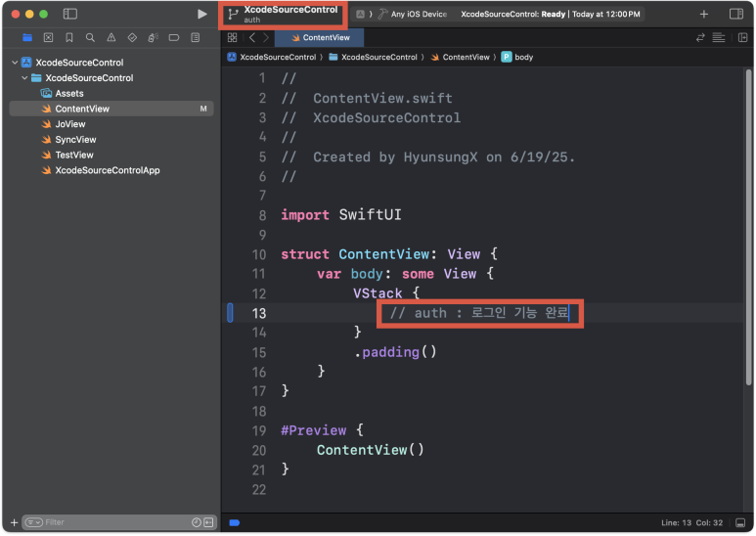This screenshot has width=756, height=536.
Task: Click ContentView() in the preview block
Action: tap(371, 450)
